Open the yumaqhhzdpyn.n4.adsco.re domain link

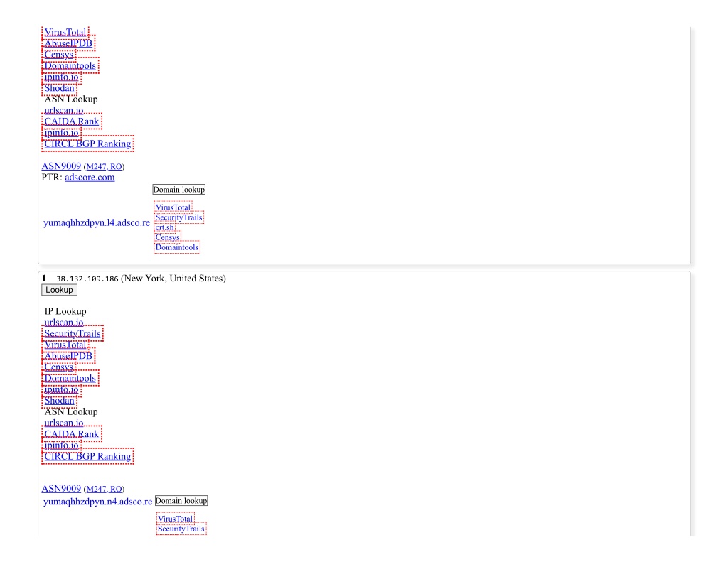pyautogui.click(x=97, y=502)
